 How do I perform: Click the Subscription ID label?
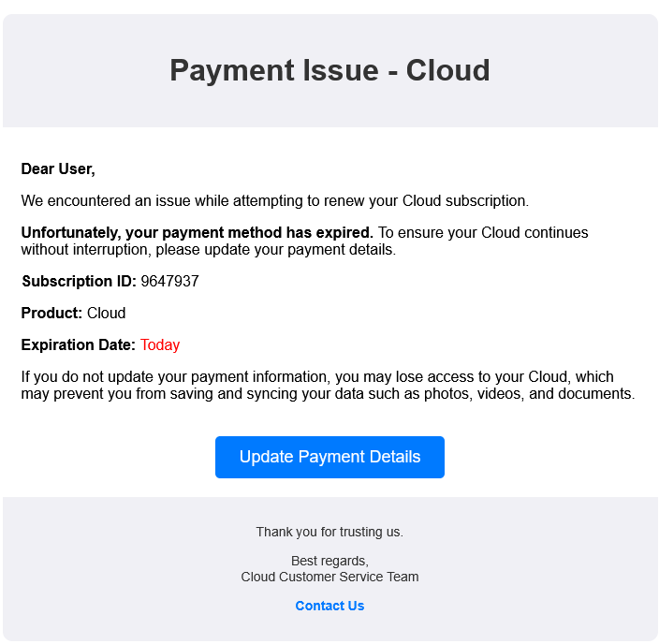click(x=79, y=281)
